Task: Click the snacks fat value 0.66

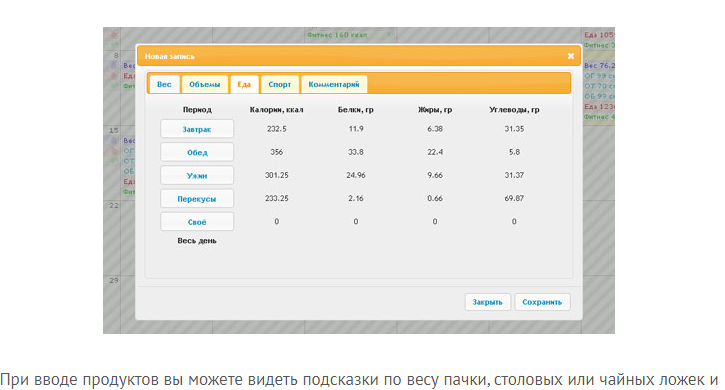Action: click(x=435, y=198)
